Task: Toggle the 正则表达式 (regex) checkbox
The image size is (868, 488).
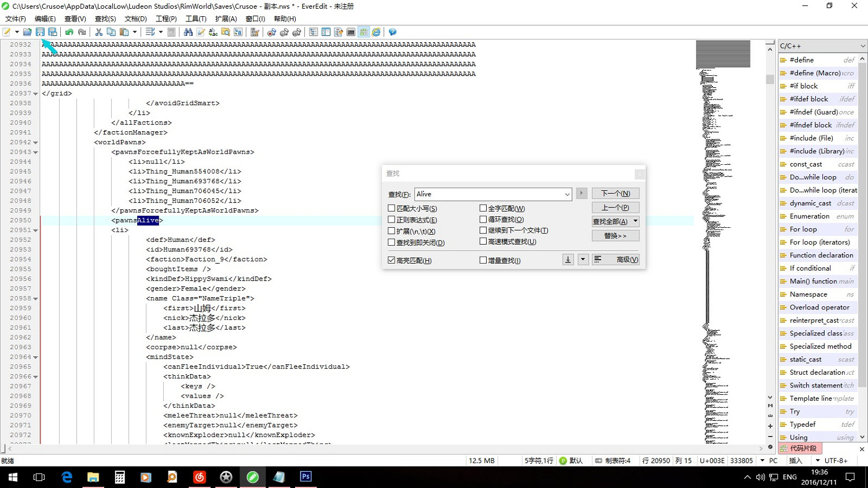Action: (392, 220)
